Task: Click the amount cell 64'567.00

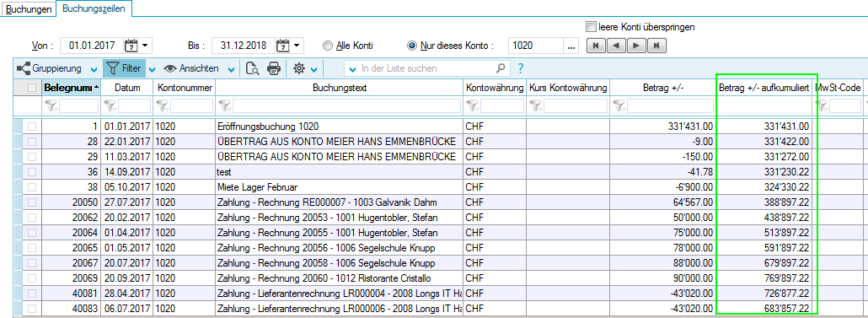Action: pyautogui.click(x=663, y=202)
